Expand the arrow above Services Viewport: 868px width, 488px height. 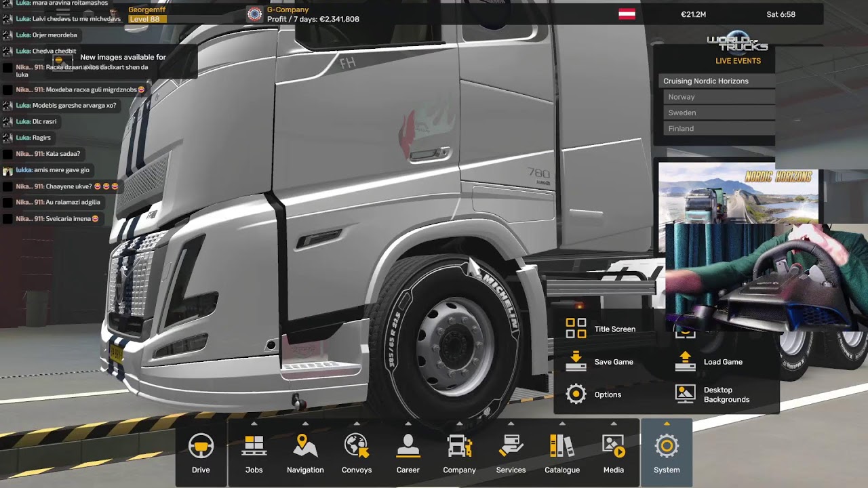(x=511, y=424)
